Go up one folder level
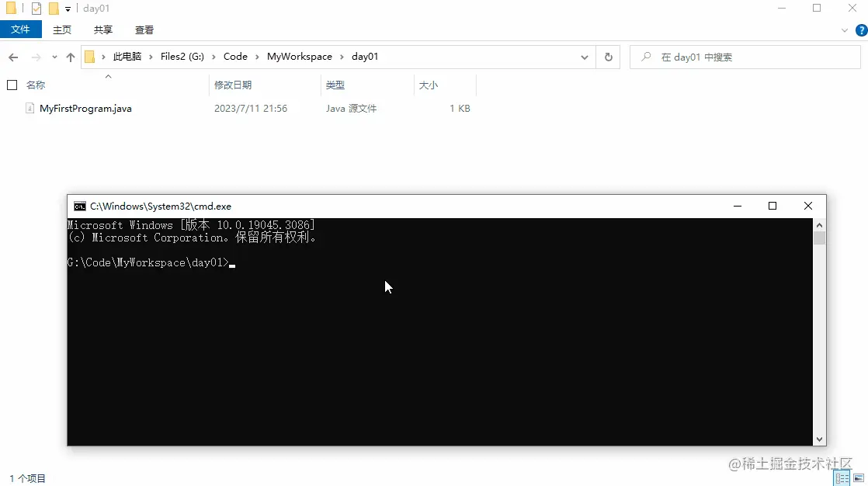 [71, 57]
